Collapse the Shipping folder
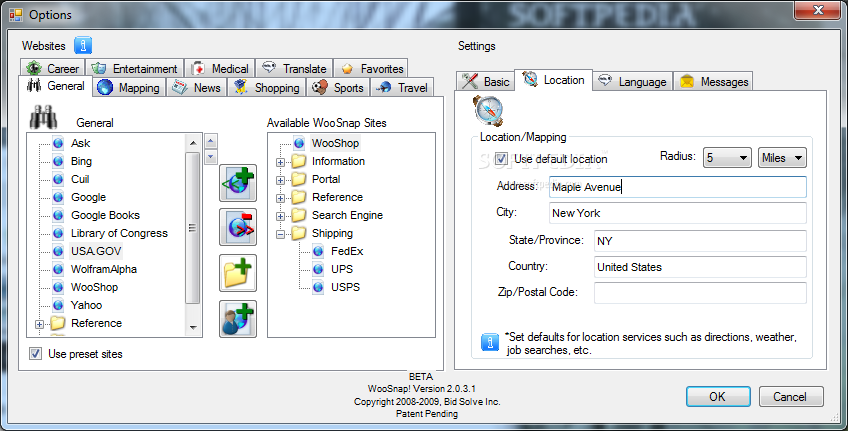This screenshot has width=848, height=431. (x=280, y=234)
